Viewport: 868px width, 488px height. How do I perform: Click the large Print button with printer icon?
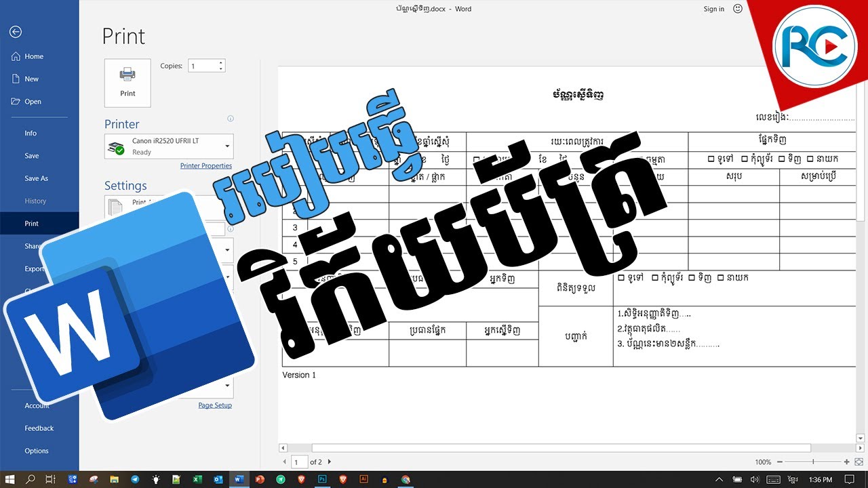(x=127, y=83)
